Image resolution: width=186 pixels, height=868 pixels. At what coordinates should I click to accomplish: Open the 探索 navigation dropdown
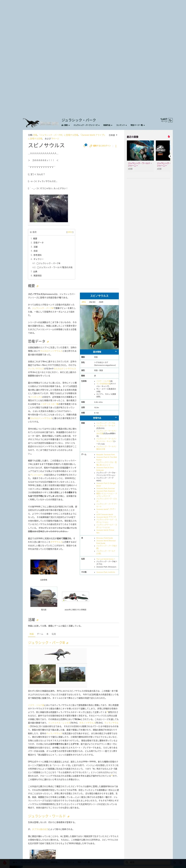point(66,125)
